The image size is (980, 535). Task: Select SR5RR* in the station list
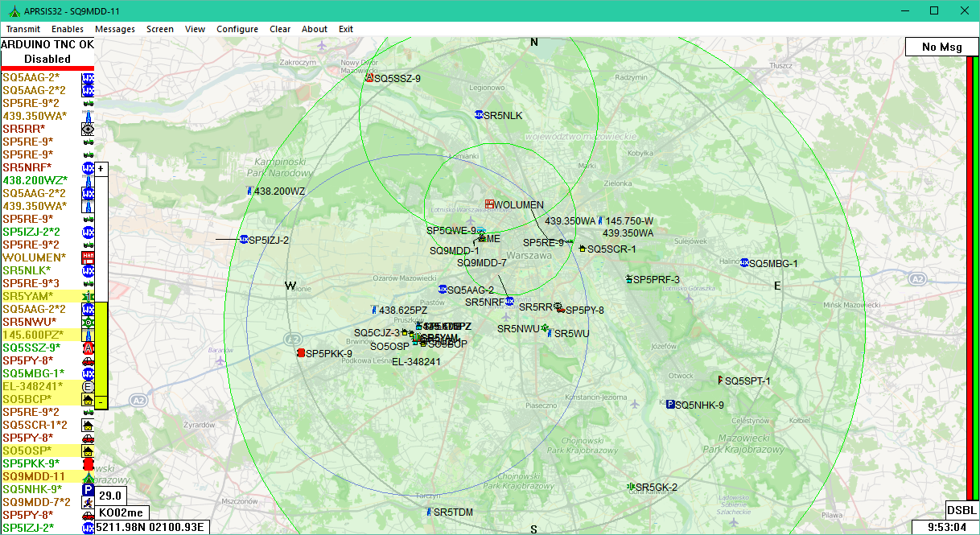point(24,129)
